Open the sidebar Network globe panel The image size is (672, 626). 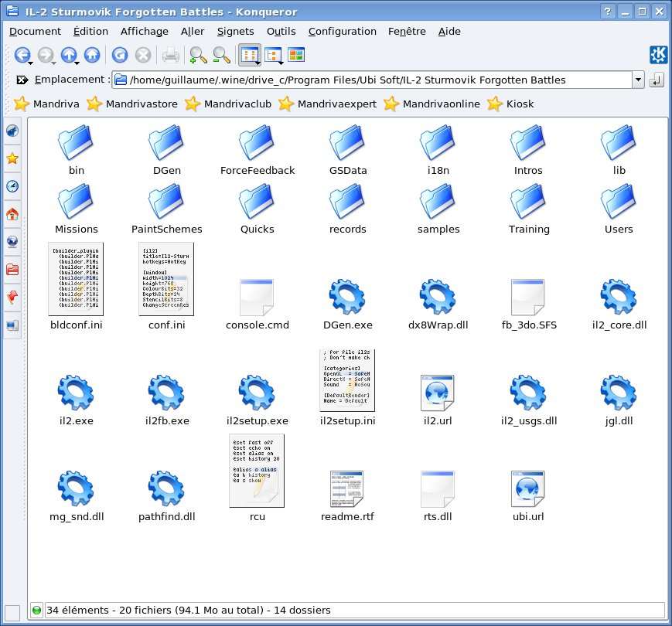pos(12,241)
